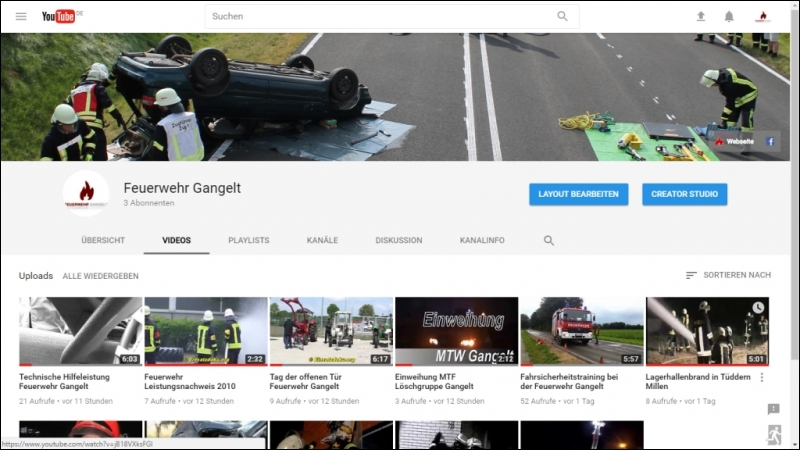This screenshot has width=800, height=450.
Task: Open the notifications bell
Action: click(x=729, y=16)
